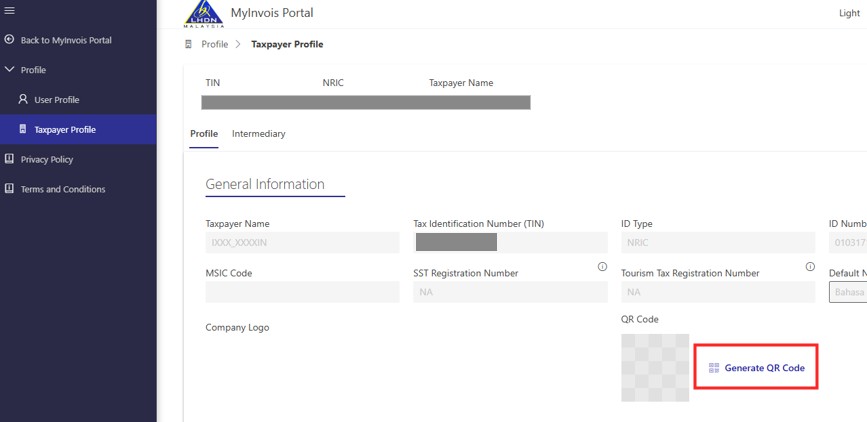
Task: Click the Taxpayer Name input field
Action: coord(302,243)
